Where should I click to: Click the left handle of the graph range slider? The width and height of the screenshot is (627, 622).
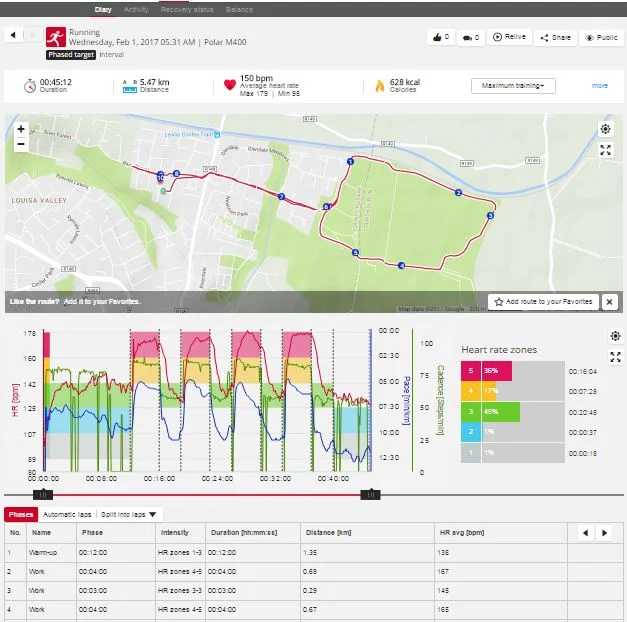(41, 494)
